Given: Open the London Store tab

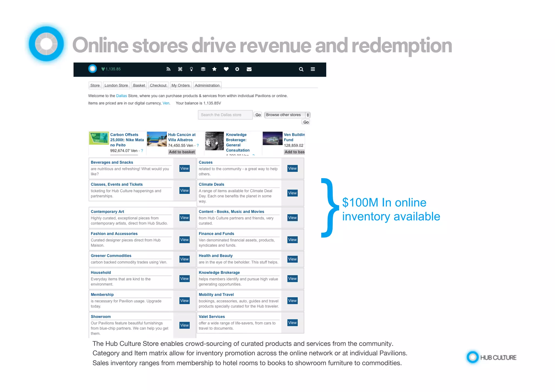Looking at the screenshot, I should coord(116,85).
